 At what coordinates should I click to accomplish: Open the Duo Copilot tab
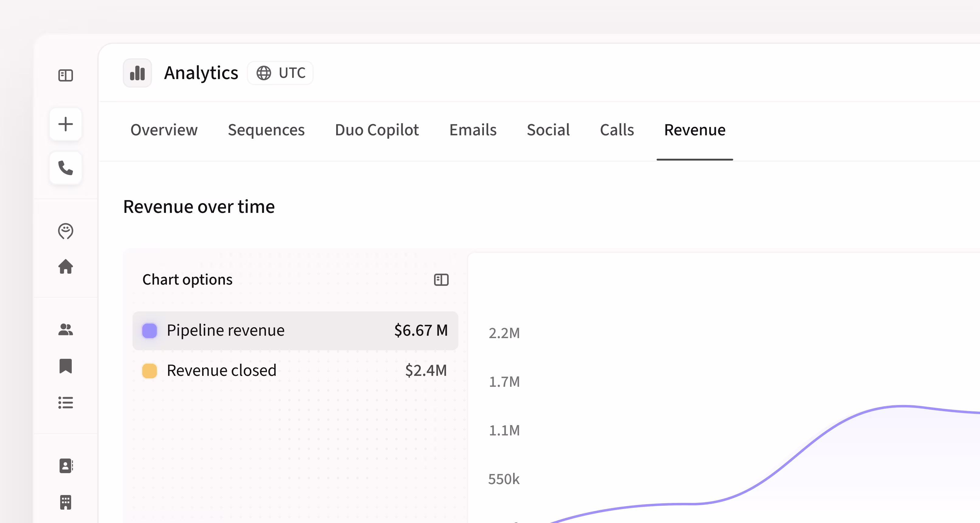[x=377, y=130]
